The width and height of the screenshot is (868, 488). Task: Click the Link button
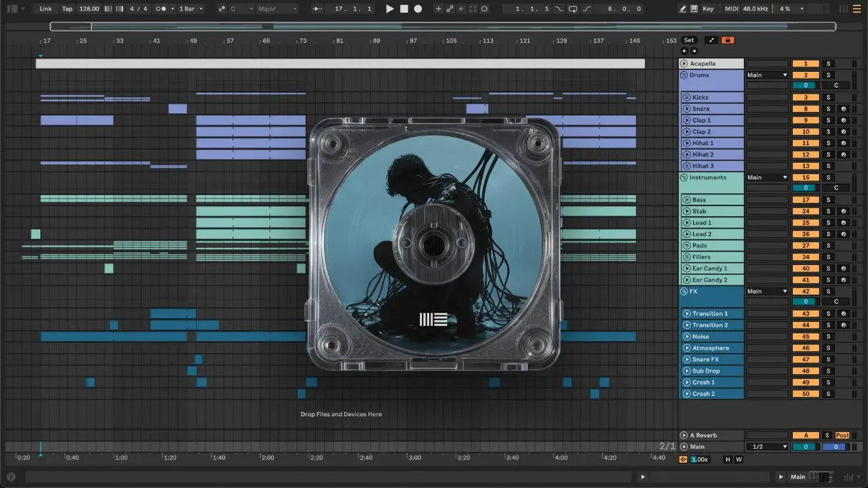45,9
